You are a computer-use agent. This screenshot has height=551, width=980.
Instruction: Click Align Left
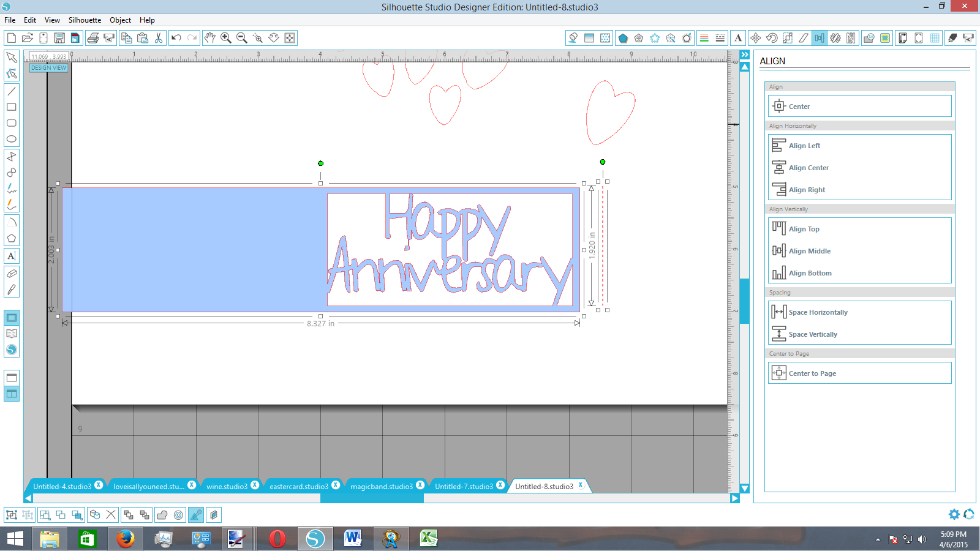[860, 145]
